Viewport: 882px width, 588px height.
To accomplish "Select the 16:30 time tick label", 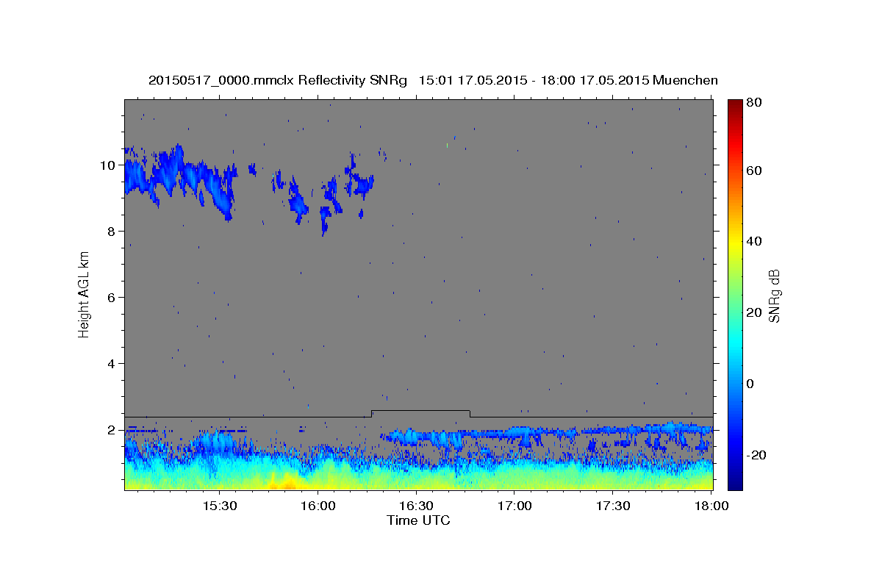I will [416, 506].
